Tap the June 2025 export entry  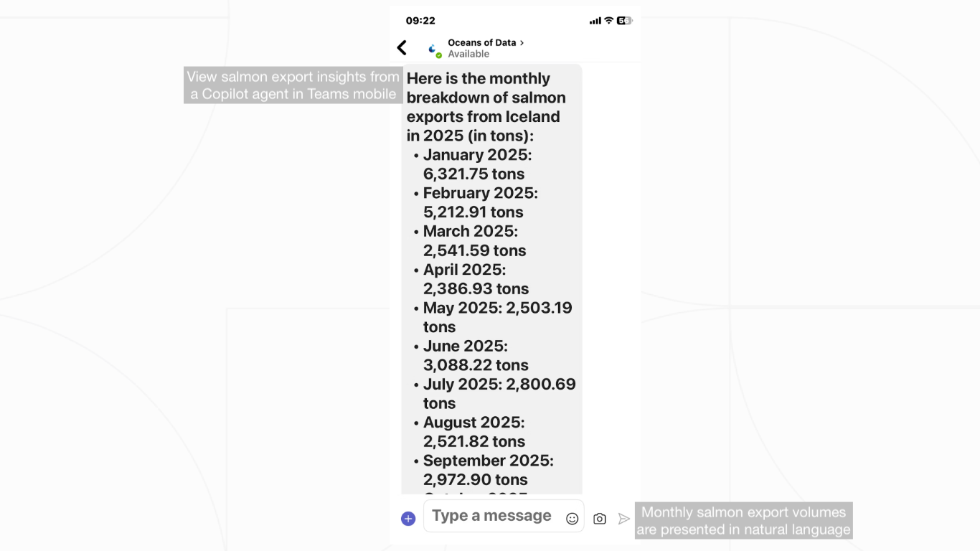[x=476, y=355]
